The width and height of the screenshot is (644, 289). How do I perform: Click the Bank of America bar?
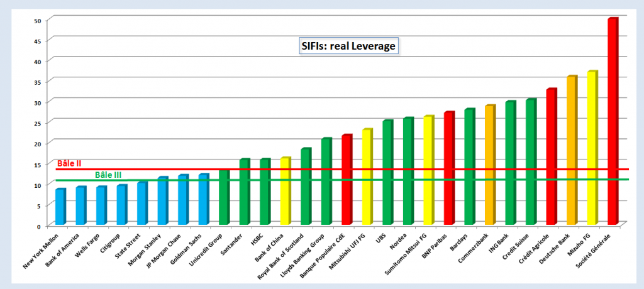pyautogui.click(x=81, y=205)
